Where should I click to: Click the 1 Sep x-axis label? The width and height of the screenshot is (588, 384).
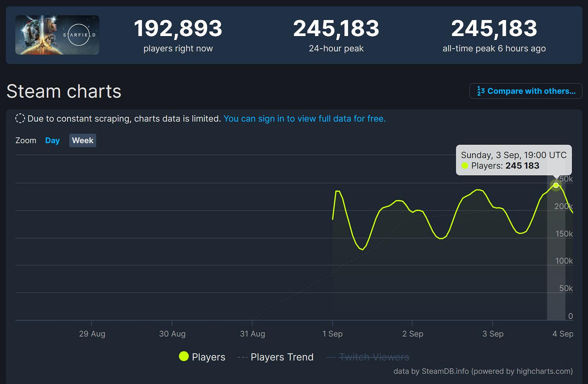click(x=332, y=334)
